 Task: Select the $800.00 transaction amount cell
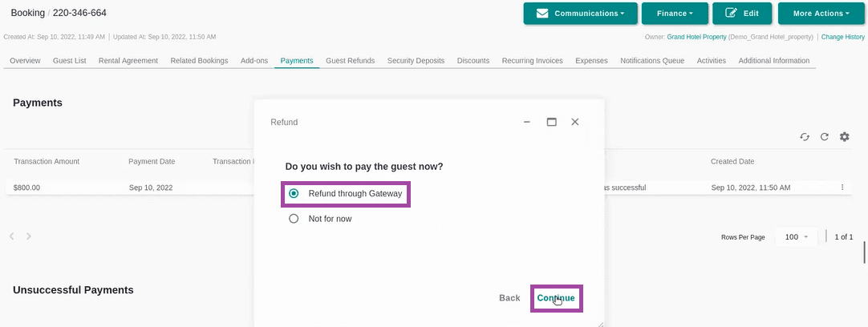pos(27,188)
